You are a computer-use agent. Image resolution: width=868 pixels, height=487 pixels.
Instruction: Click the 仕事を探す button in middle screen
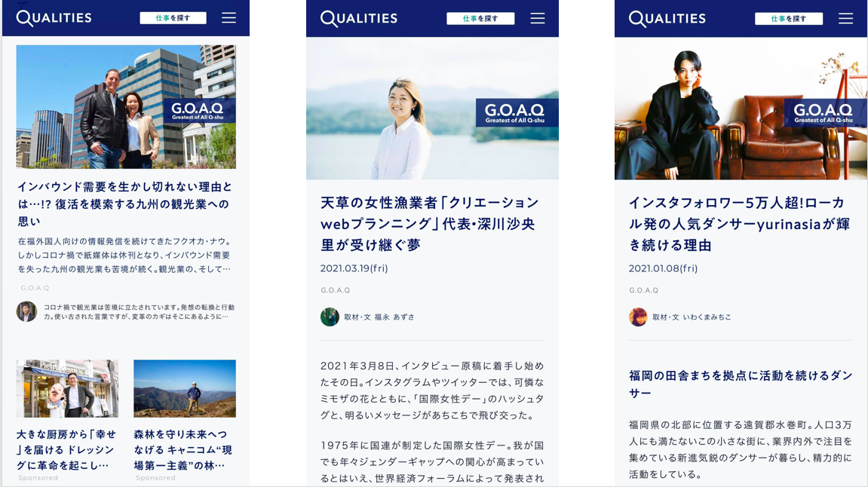(480, 18)
